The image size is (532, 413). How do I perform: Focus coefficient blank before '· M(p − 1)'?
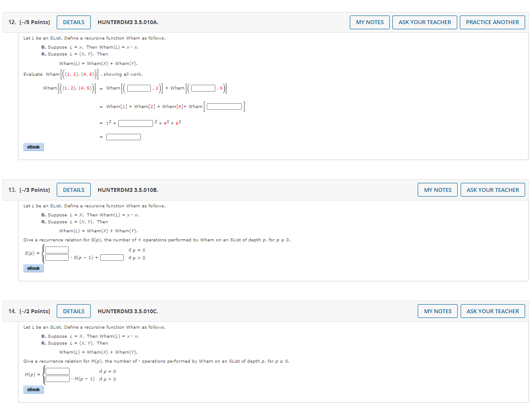pyautogui.click(x=58, y=379)
